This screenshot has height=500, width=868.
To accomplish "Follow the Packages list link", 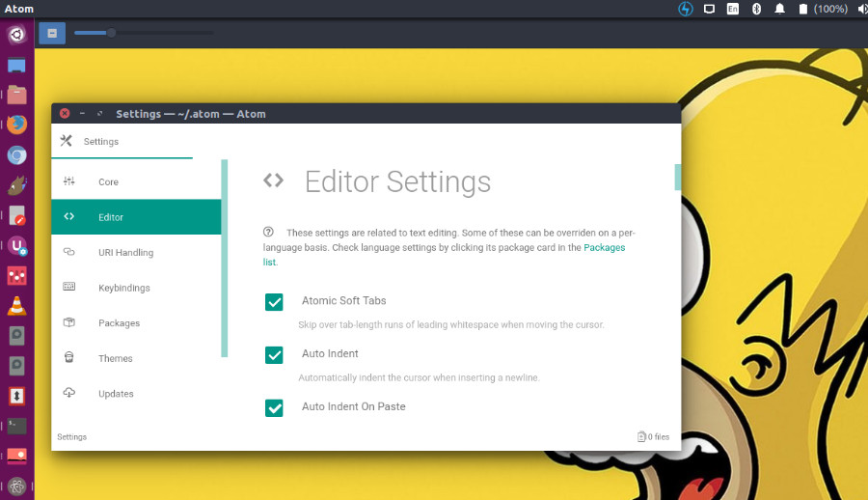I will tap(604, 248).
